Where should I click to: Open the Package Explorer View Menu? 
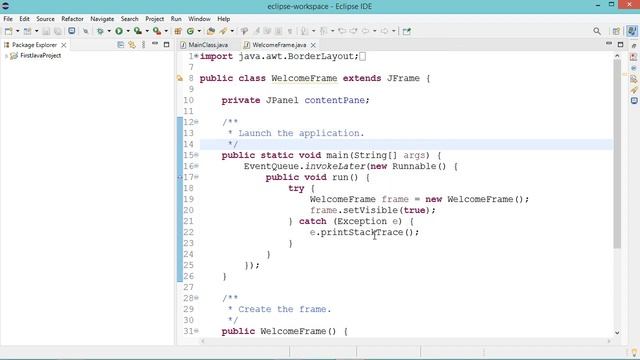pos(143,44)
